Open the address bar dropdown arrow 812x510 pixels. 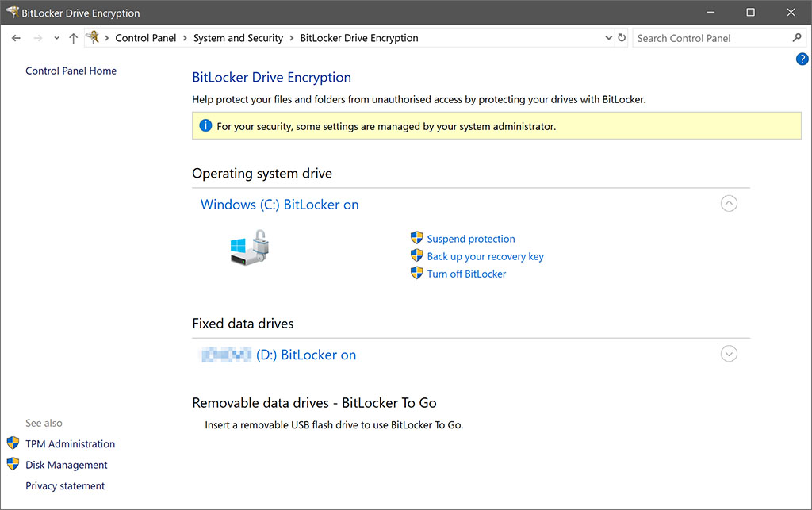(608, 37)
